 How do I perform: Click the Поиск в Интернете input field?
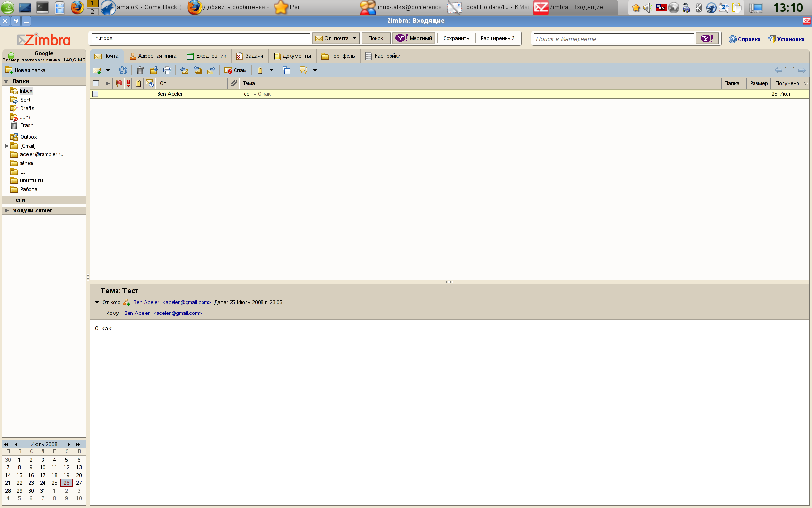point(613,39)
